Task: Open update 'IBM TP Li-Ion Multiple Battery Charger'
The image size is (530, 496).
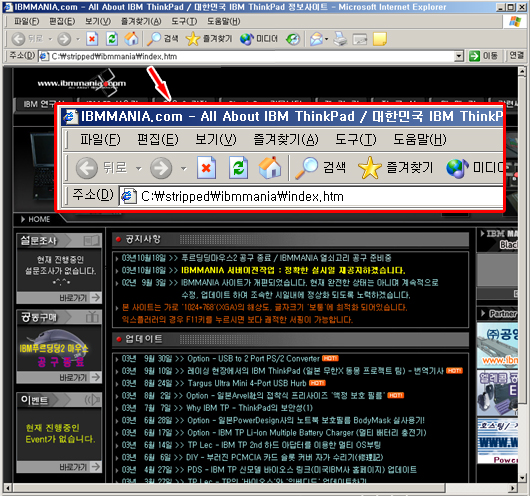Action: (307, 433)
